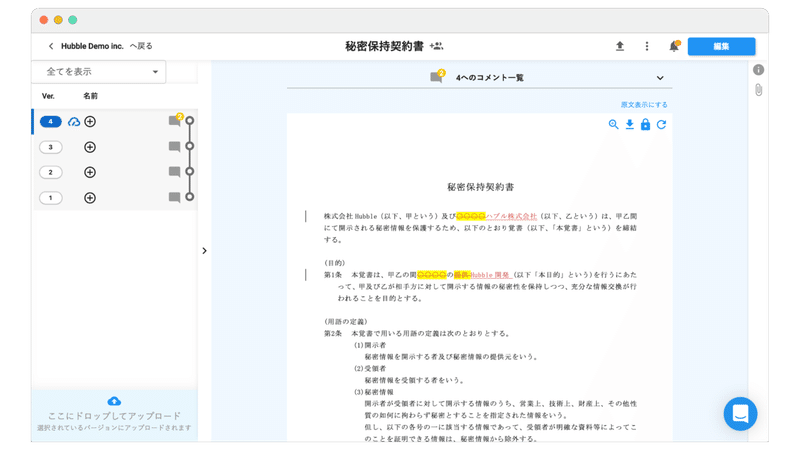Image resolution: width=800 pixels, height=450 pixels.
Task: Click the comment icon in comment header
Action: pyautogui.click(x=437, y=77)
